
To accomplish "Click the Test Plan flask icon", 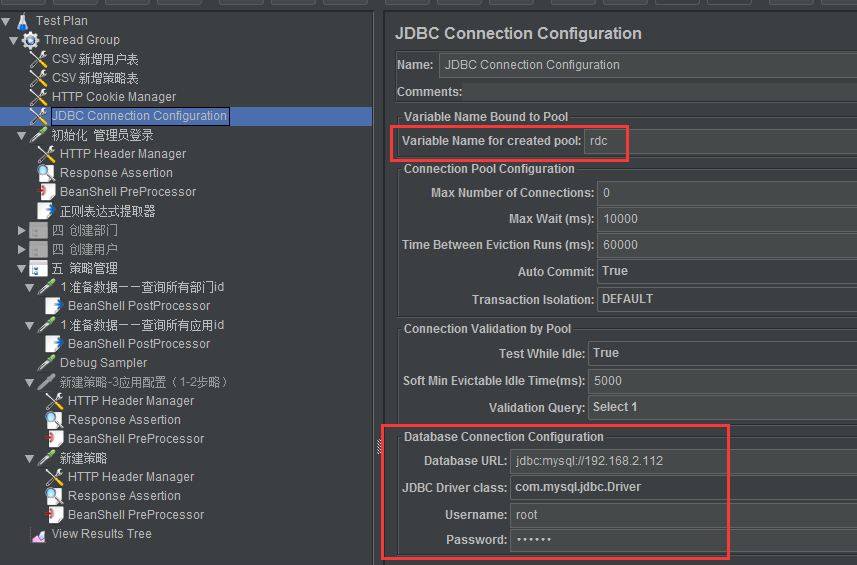I will point(22,20).
